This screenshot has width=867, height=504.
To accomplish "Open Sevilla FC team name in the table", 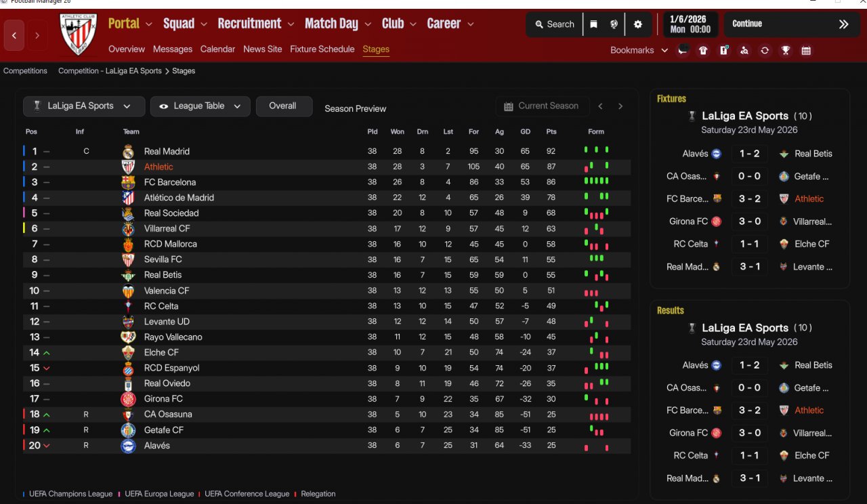I will point(163,259).
